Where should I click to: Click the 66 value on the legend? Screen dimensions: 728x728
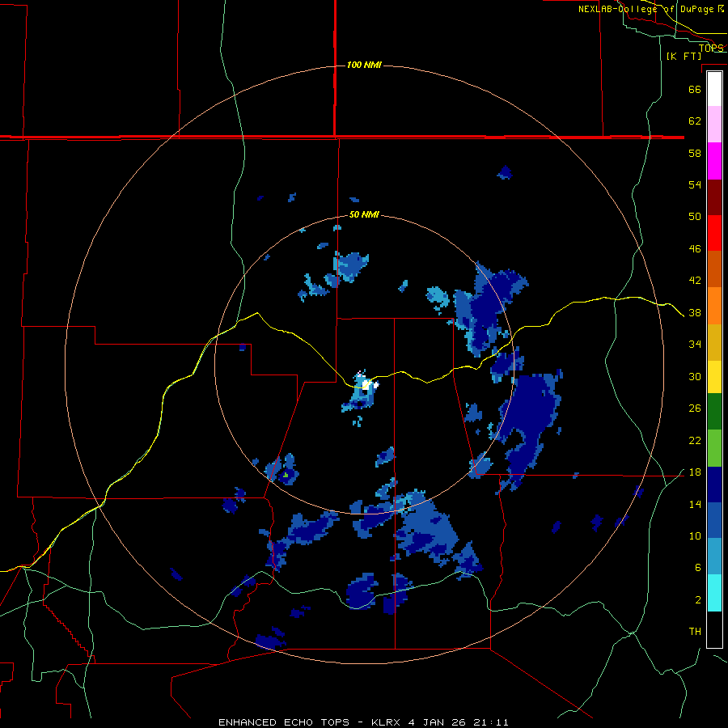pos(695,89)
